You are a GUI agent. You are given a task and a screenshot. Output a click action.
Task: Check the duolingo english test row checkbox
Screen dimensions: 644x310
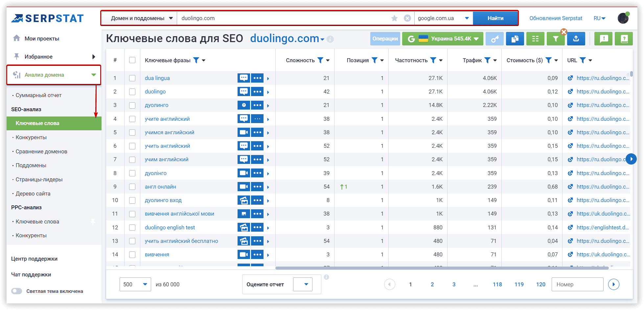click(x=132, y=227)
